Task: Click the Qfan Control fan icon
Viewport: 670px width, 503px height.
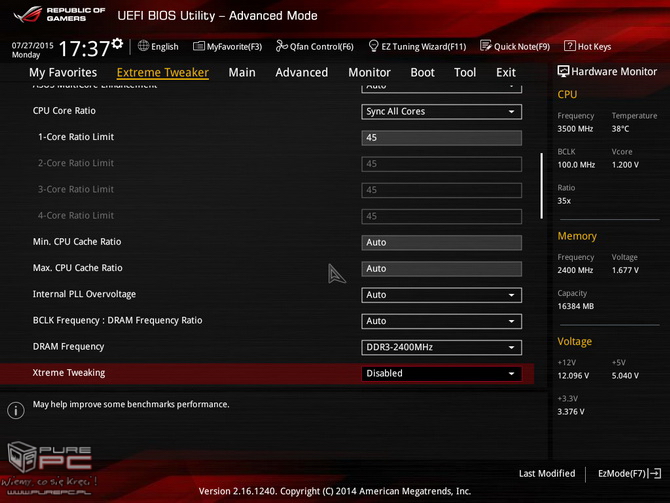Action: point(282,46)
